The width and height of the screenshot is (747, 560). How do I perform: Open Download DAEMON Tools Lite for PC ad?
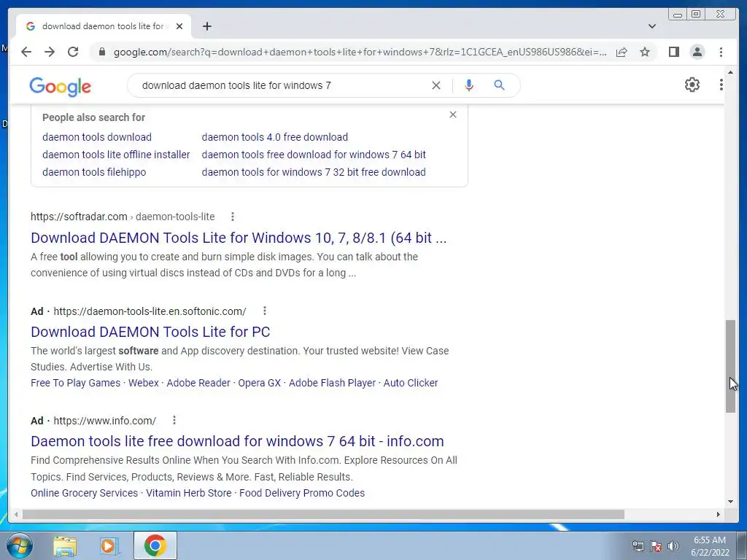point(150,332)
